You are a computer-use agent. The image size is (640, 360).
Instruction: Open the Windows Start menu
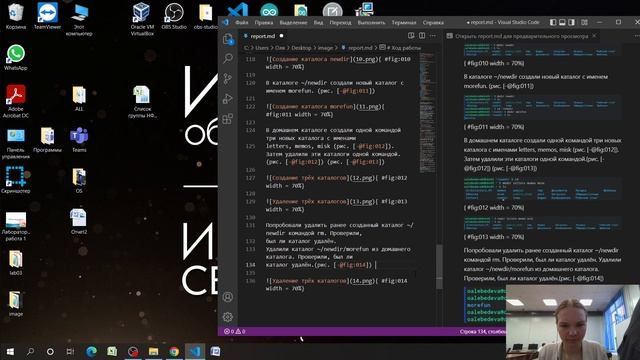coord(10,351)
